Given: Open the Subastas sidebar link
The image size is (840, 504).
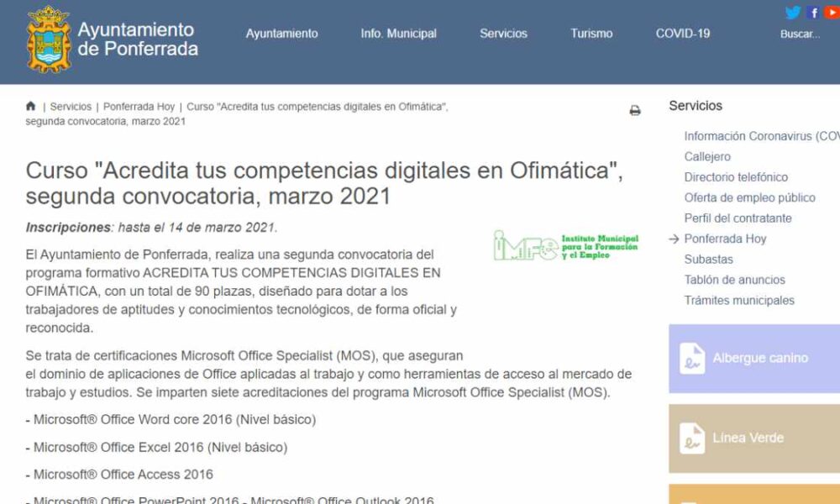Looking at the screenshot, I should click(708, 260).
